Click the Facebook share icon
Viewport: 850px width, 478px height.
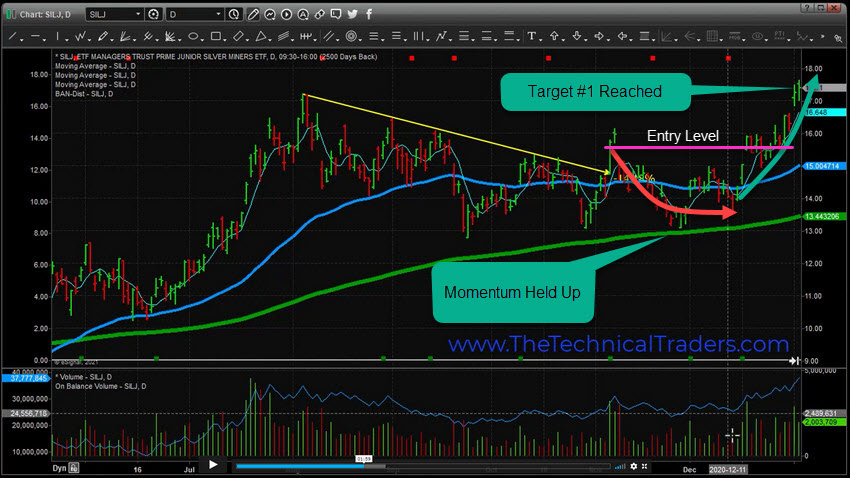[x=369, y=15]
